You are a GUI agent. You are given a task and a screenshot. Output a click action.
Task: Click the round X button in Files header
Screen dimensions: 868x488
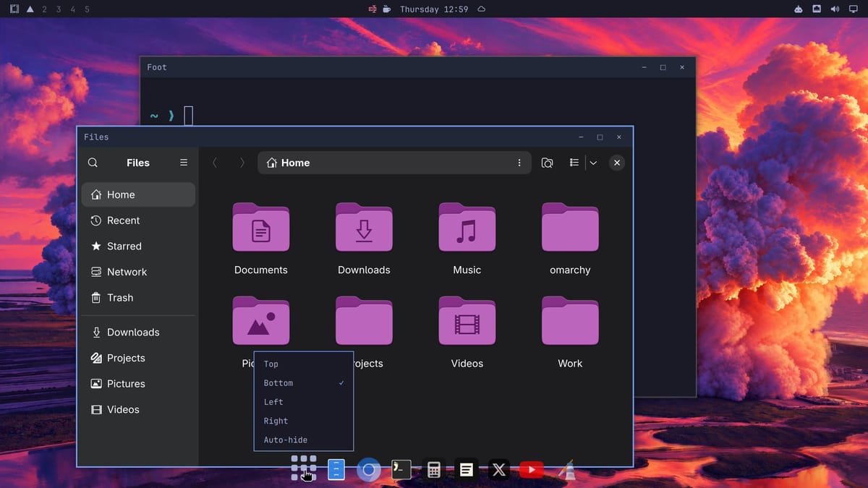click(617, 163)
